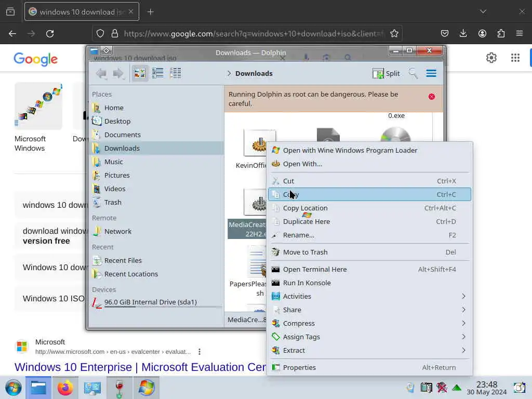The height and width of the screenshot is (399, 532).
Task: Click the Wine glass taskbar icon
Action: [x=119, y=388]
